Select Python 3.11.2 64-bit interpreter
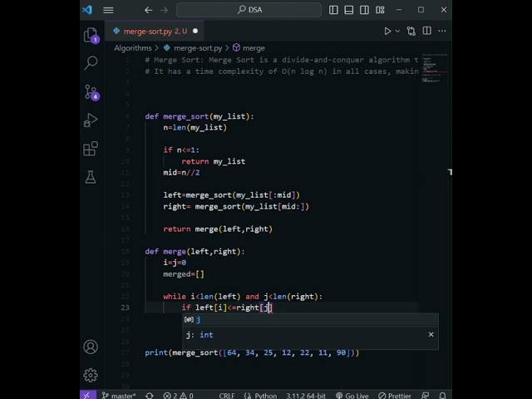This screenshot has width=532, height=399. click(x=306, y=396)
